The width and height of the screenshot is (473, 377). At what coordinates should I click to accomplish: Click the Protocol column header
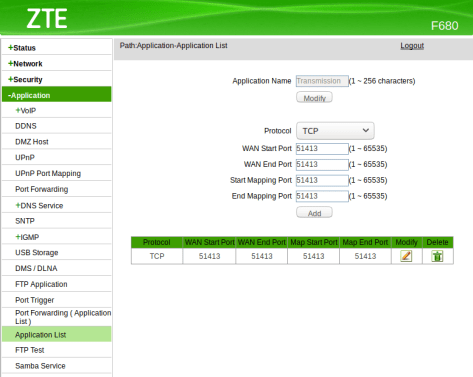tap(157, 242)
